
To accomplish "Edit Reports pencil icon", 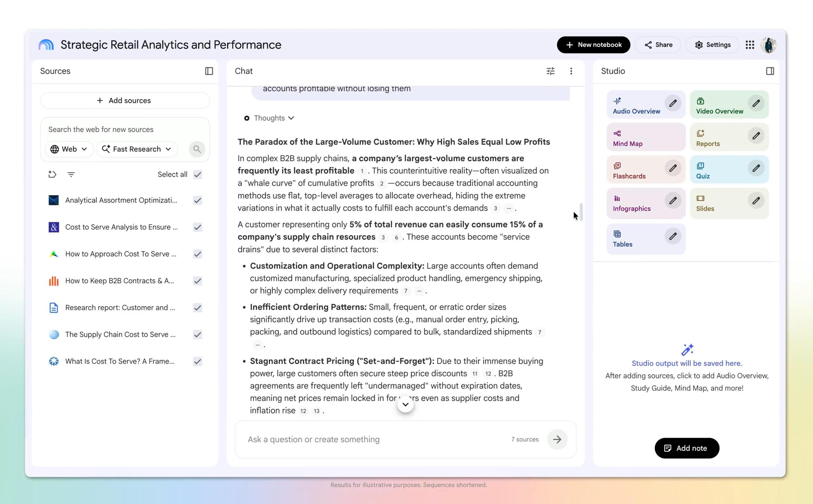I will [756, 136].
